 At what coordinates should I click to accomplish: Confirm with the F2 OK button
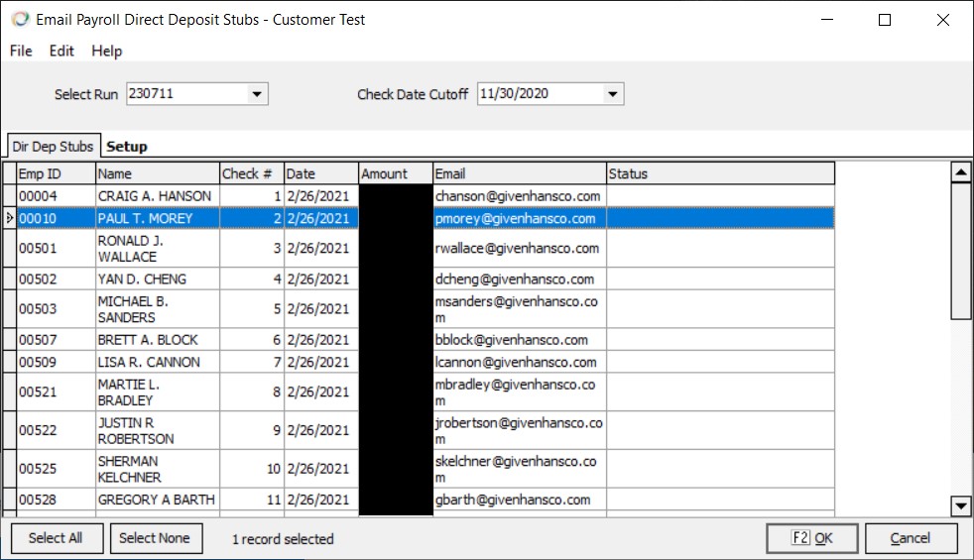click(811, 538)
